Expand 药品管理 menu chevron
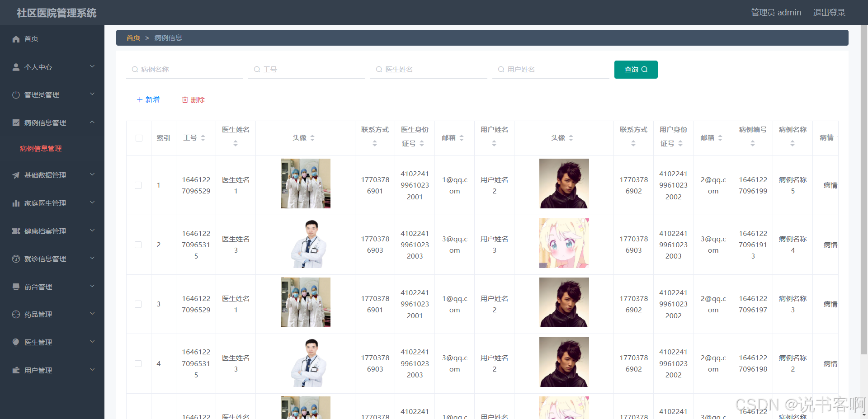Viewport: 868px width, 419px height. pos(92,314)
